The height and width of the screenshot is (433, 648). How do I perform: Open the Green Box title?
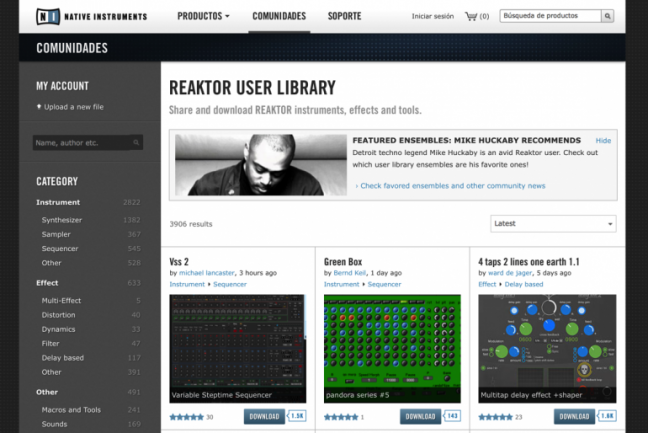click(x=343, y=262)
